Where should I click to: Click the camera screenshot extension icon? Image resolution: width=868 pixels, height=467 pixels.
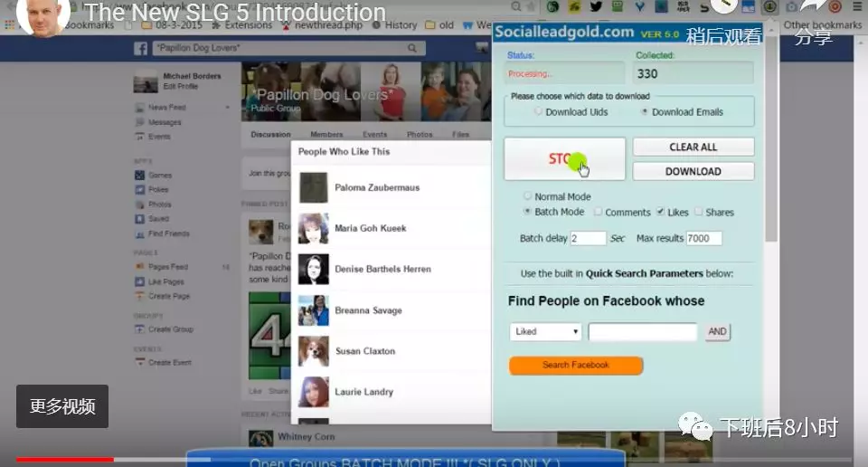coord(792,6)
